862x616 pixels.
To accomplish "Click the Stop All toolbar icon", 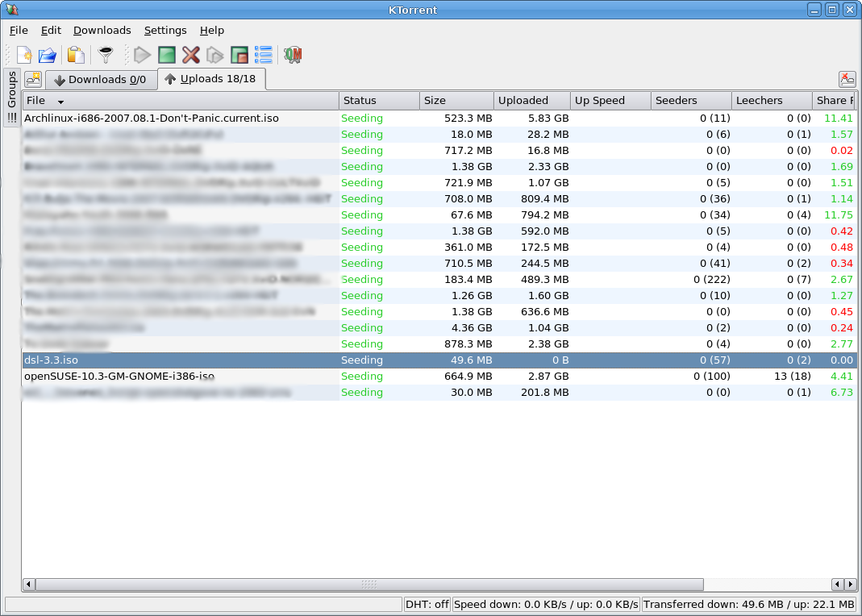I will [x=239, y=55].
